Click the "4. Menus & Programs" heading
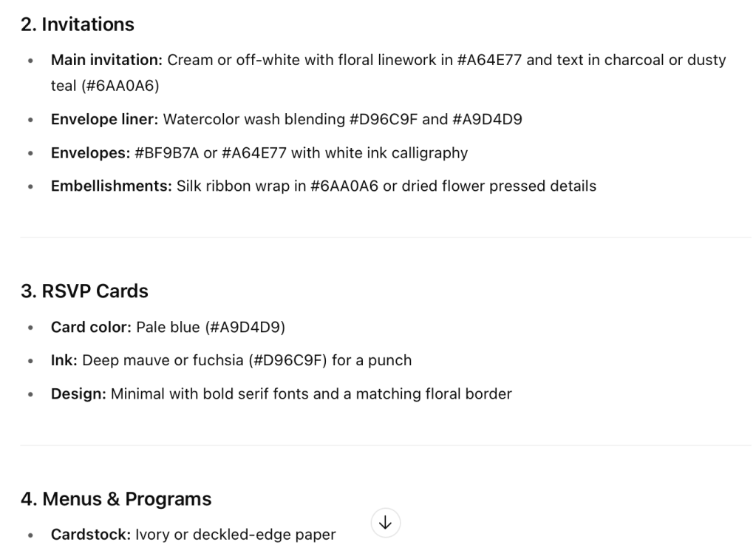 (x=117, y=499)
